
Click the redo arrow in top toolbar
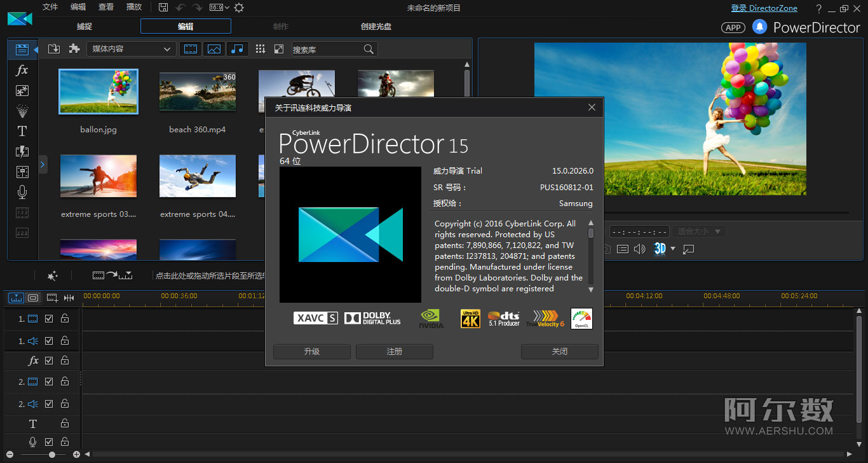click(x=198, y=8)
